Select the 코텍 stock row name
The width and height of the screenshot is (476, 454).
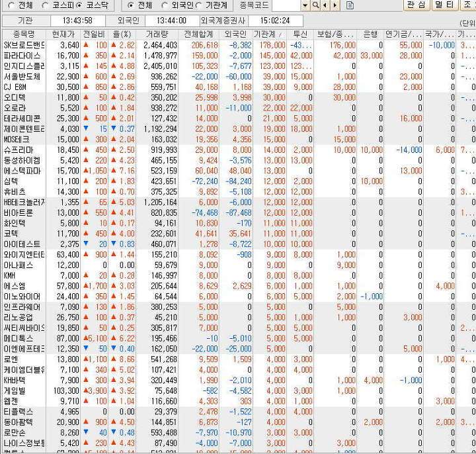click(11, 234)
